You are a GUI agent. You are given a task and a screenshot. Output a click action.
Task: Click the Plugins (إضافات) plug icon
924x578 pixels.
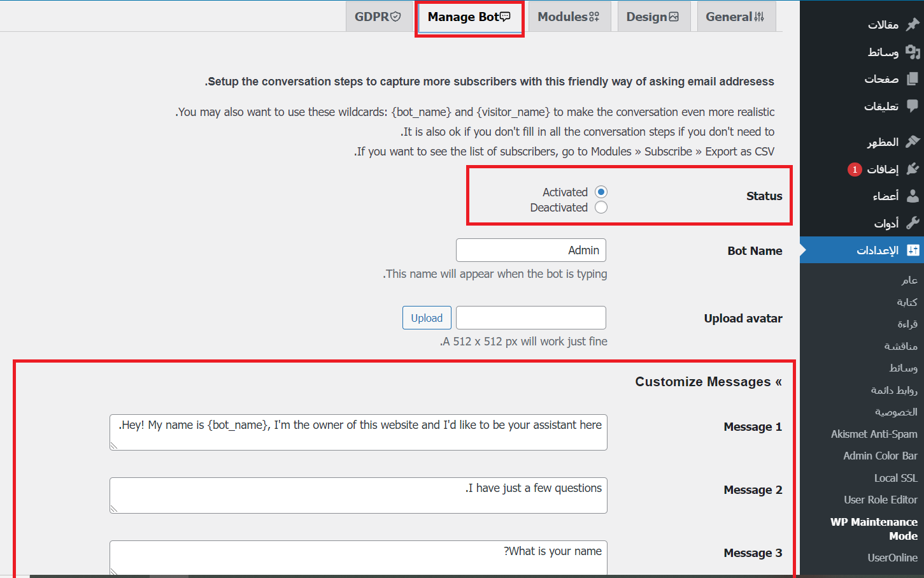pos(913,169)
